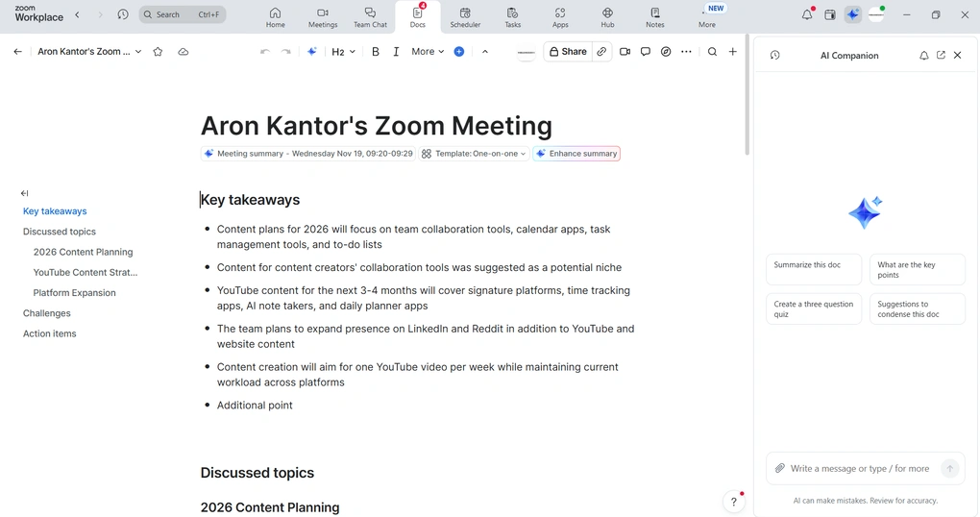Click the AI Companion message input
The width and height of the screenshot is (980, 517).
tap(860, 468)
